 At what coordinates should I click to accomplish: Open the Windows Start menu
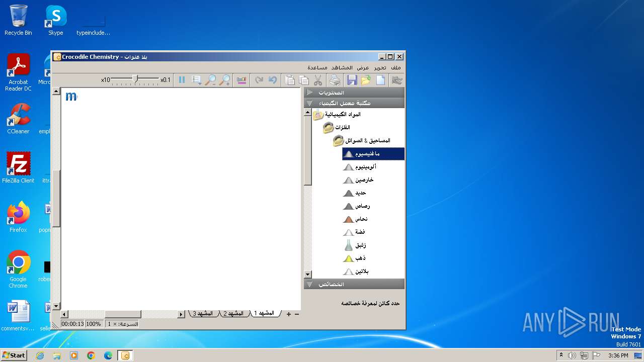point(14,355)
